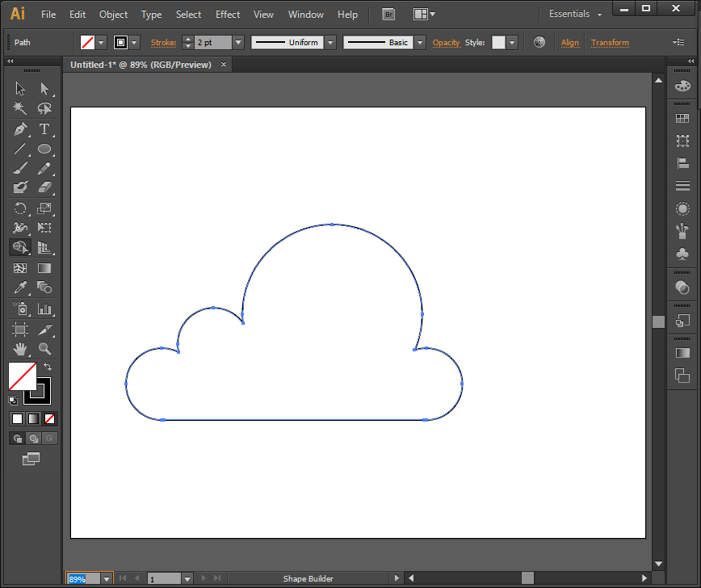Image resolution: width=701 pixels, height=588 pixels.
Task: Select the Eyedropper tool
Action: [20, 288]
